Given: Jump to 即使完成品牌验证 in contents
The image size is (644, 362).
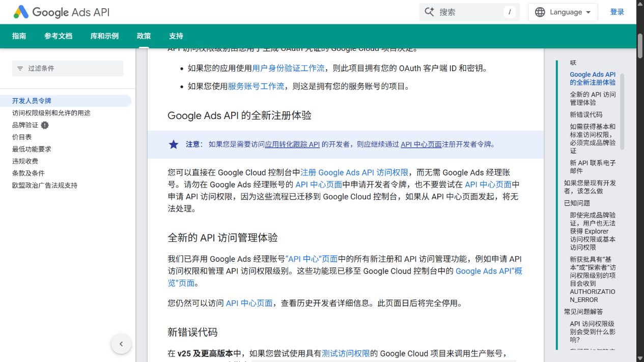Looking at the screenshot, I should (593, 231).
